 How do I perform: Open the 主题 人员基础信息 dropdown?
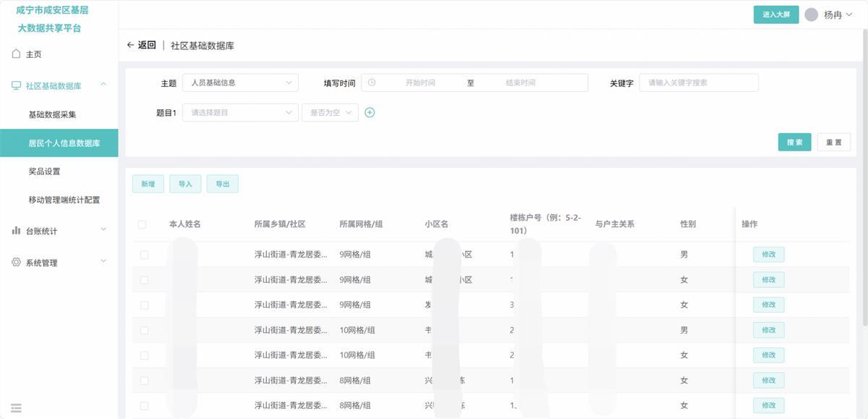point(240,82)
